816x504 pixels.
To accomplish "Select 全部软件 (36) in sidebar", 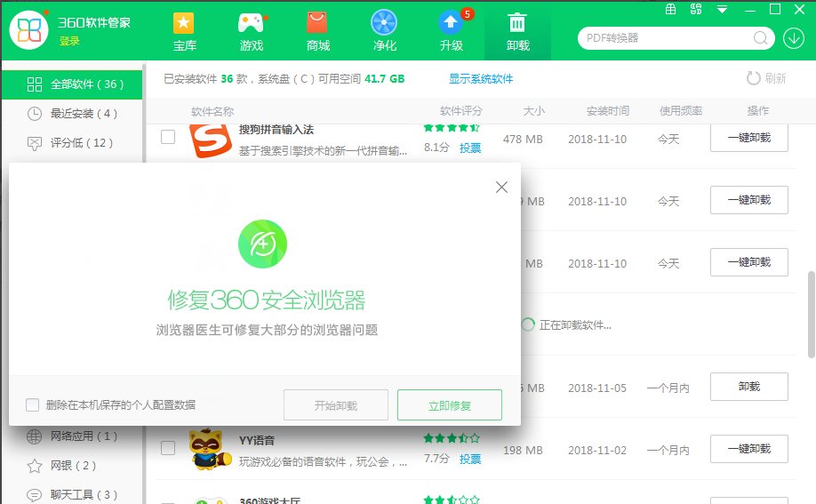I will 72,84.
